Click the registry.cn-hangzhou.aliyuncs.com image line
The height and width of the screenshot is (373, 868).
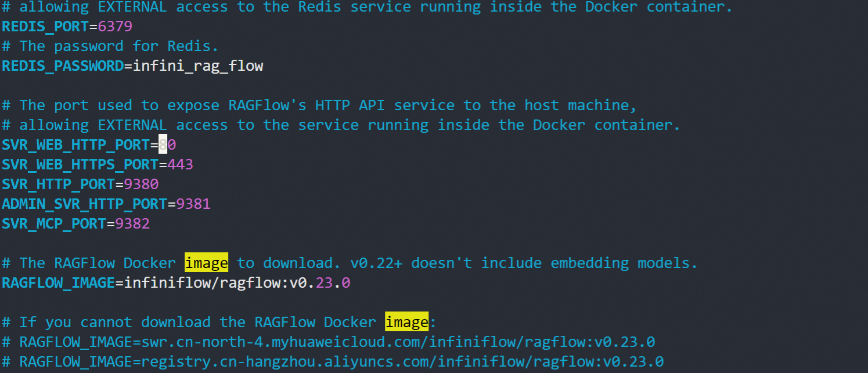[x=333, y=362]
